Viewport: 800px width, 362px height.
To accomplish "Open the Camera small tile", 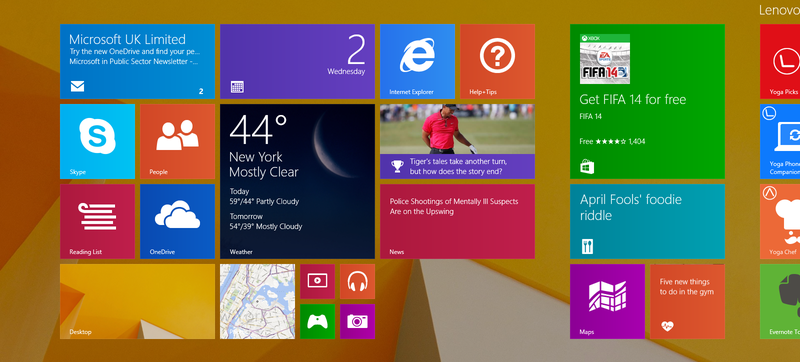I will pyautogui.click(x=357, y=321).
